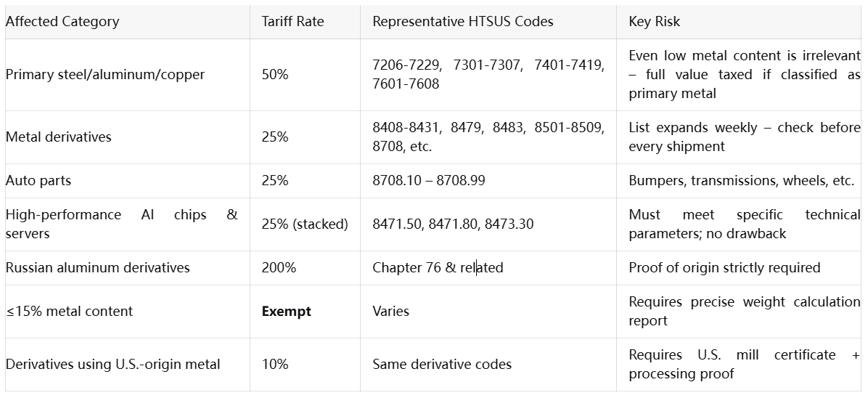Click the "Metal derivatives" category cell
868x398 pixels.
(59, 137)
